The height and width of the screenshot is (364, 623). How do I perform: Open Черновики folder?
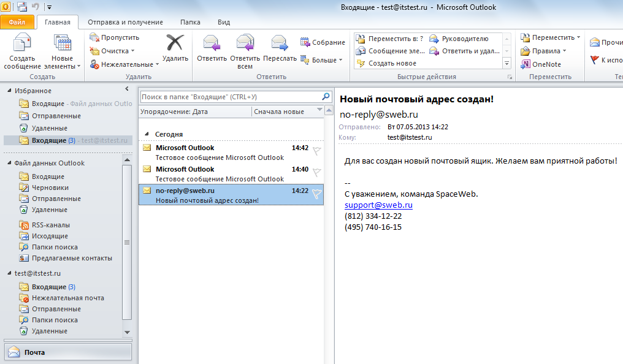click(x=44, y=188)
